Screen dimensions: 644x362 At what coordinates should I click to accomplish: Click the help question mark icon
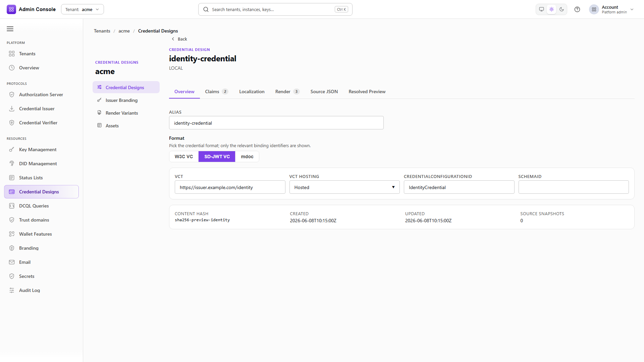tap(577, 9)
